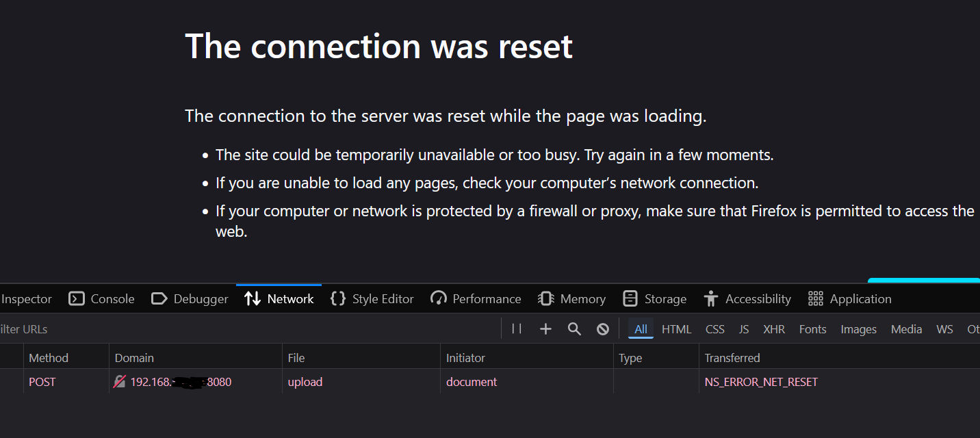The width and height of the screenshot is (980, 438).
Task: Open the Accessibility panel
Action: click(747, 299)
